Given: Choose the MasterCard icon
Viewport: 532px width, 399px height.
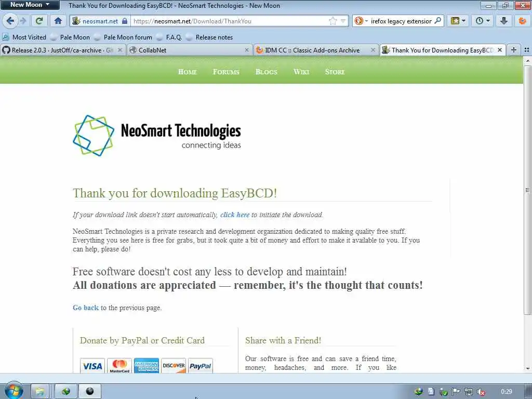Looking at the screenshot, I should (x=119, y=366).
